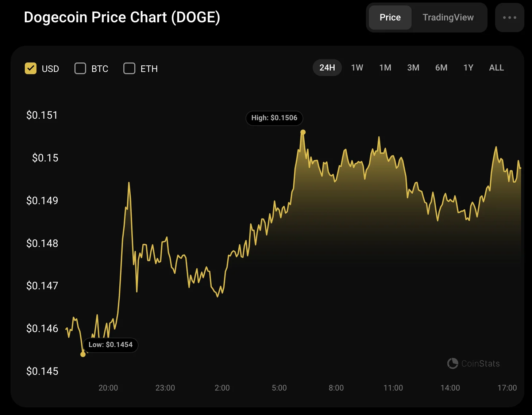The width and height of the screenshot is (532, 415).
Task: Click the CoinStats logo watermark
Action: [x=473, y=363]
